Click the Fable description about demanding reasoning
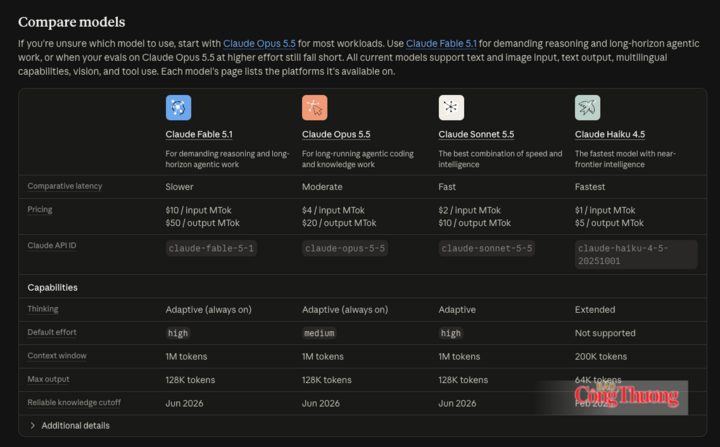 pyautogui.click(x=227, y=159)
